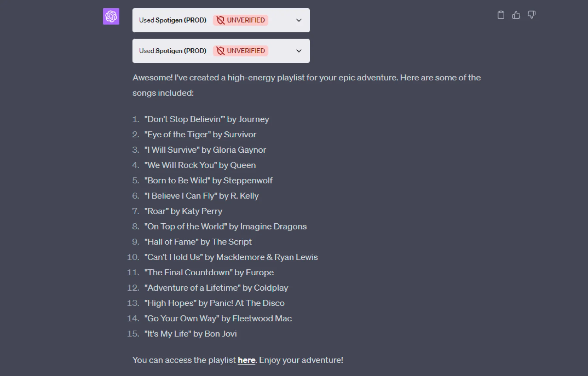Click the first UNVERIFIED shield icon
This screenshot has width=588, height=376.
221,20
